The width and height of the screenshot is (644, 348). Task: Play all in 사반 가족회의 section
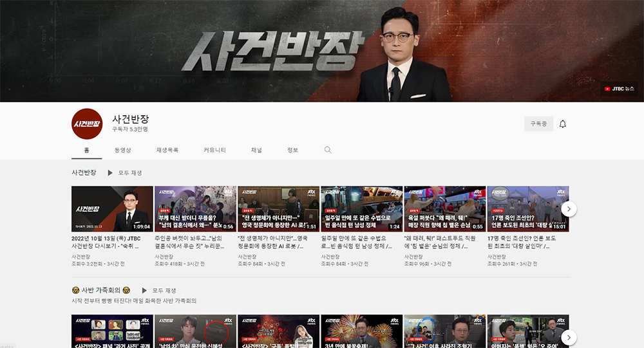pos(159,290)
